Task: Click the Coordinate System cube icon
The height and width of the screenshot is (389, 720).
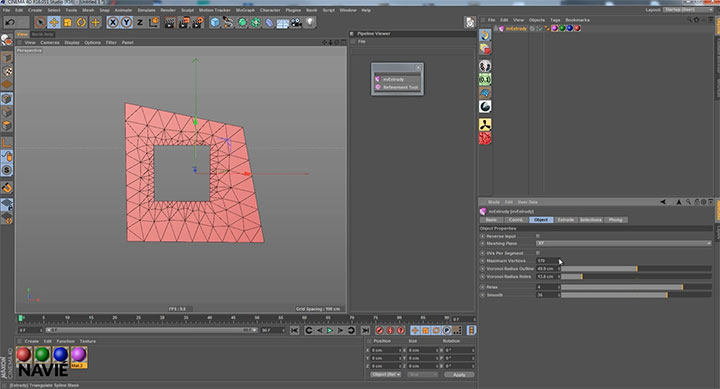Action: (154, 22)
